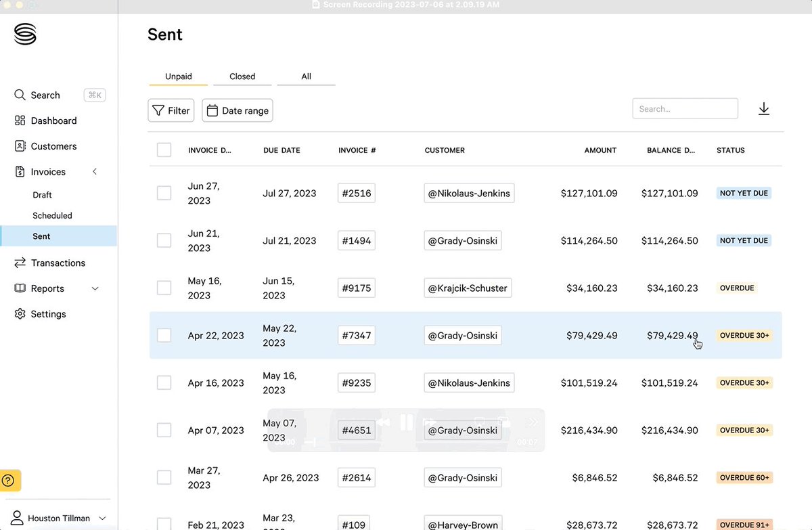Check the box for invoice #1494

164,240
